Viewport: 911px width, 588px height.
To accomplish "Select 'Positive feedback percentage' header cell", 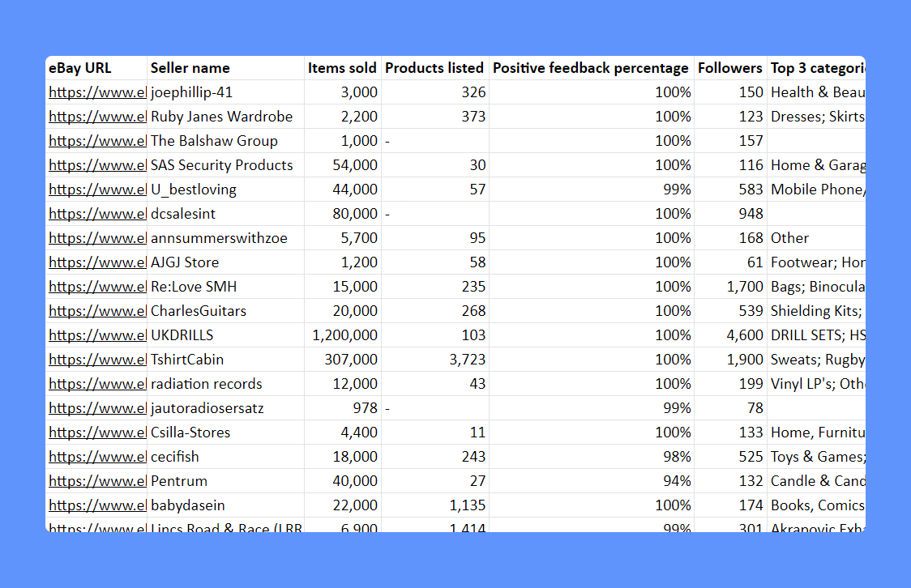I will coord(591,68).
